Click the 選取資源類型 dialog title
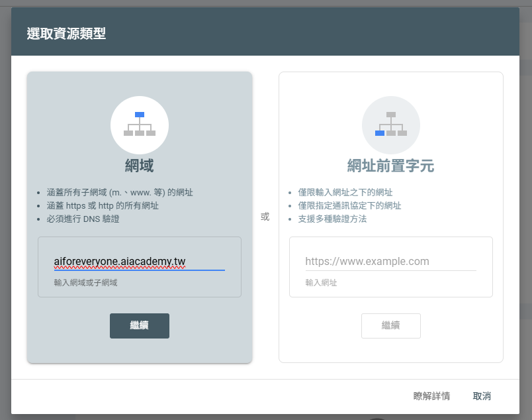This screenshot has height=420, width=532. 66,34
